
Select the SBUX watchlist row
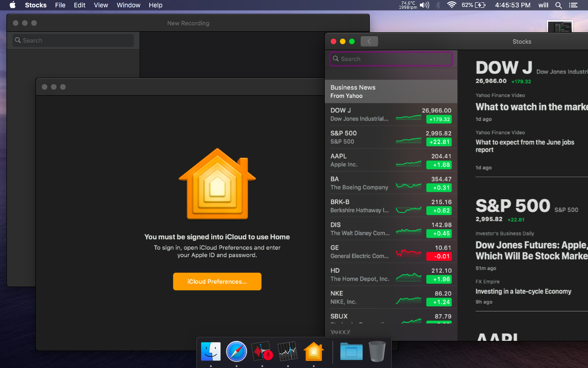pos(391,316)
